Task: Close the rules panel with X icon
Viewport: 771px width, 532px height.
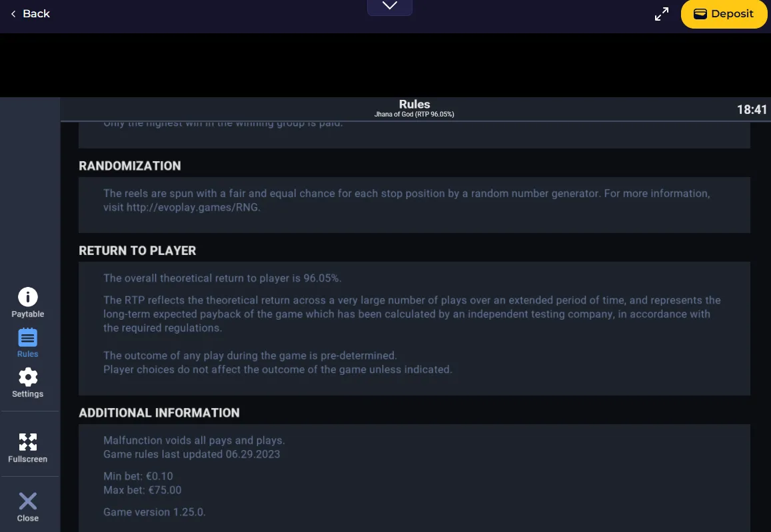Action: click(x=27, y=507)
